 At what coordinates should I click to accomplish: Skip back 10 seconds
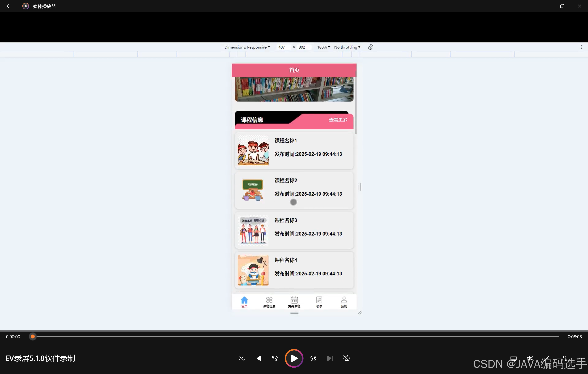(275, 358)
